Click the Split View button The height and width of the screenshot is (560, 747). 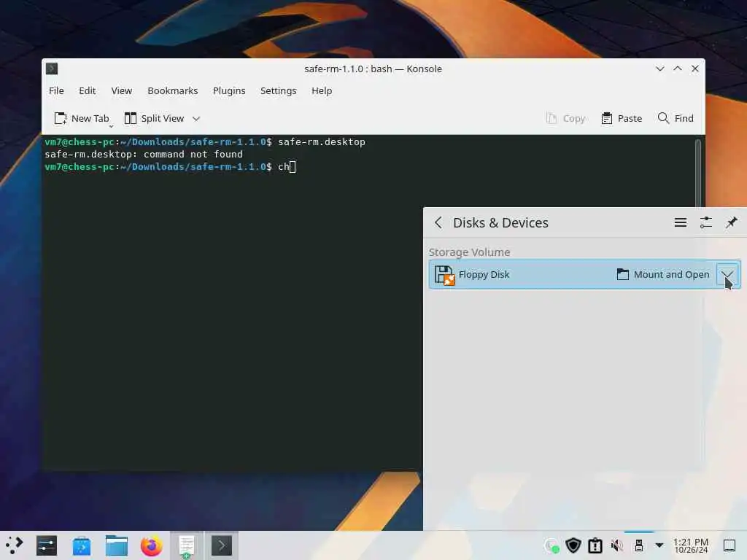point(154,119)
